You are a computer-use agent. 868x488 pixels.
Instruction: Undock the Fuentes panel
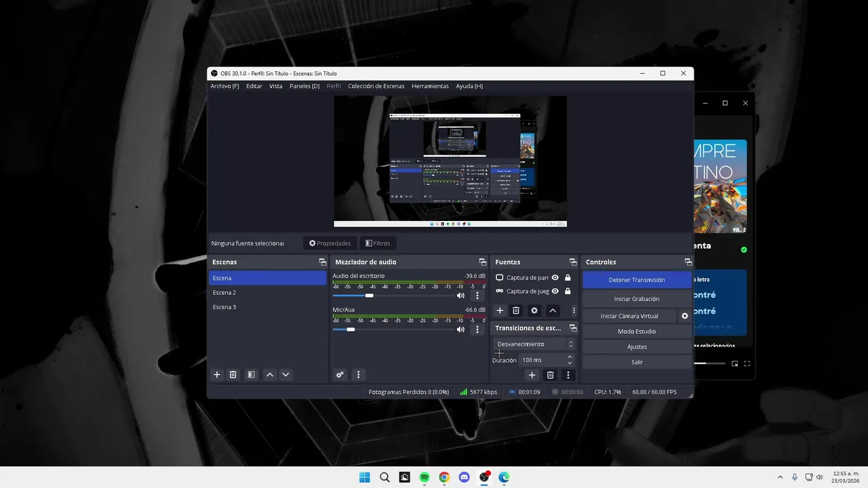click(x=573, y=262)
